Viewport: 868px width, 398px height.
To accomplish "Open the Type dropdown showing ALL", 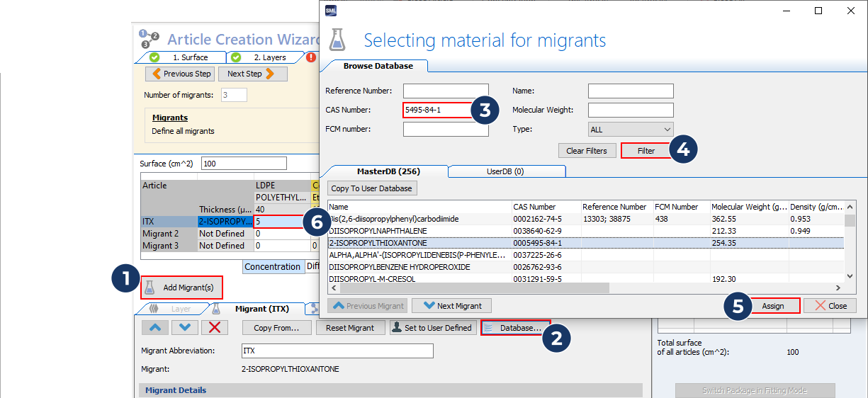I will pyautogui.click(x=631, y=130).
